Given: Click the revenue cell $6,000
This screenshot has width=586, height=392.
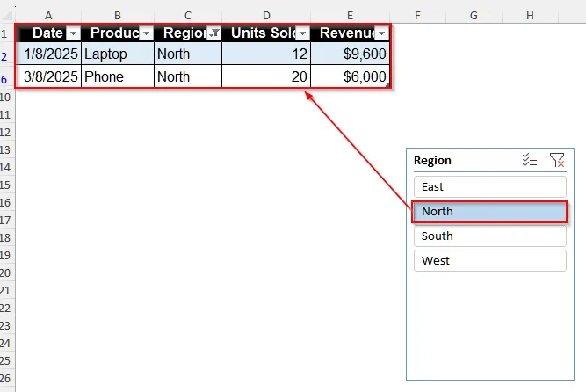Looking at the screenshot, I should [x=351, y=76].
